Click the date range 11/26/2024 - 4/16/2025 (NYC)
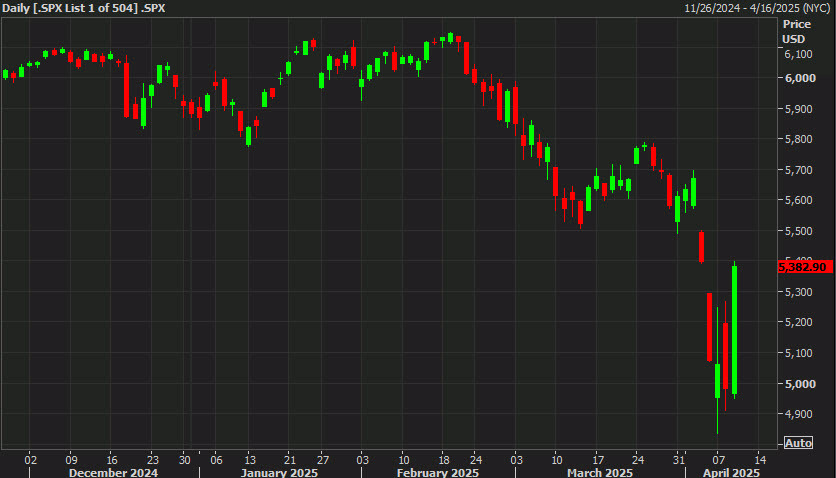This screenshot has width=836, height=478. click(758, 8)
